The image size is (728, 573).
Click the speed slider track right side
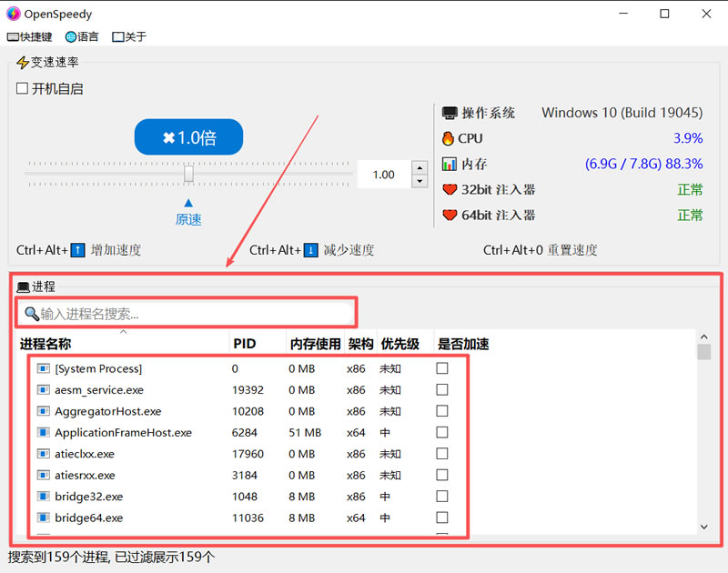click(274, 174)
